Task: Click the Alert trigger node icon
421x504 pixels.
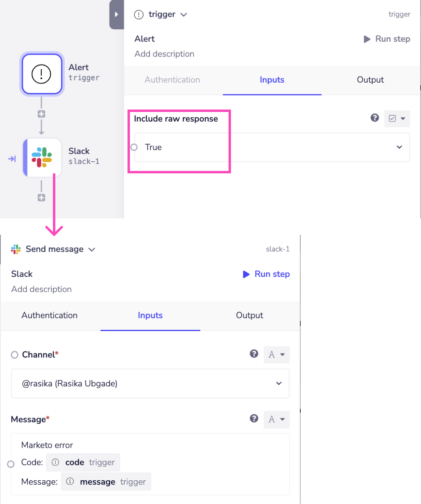Action: 41,74
